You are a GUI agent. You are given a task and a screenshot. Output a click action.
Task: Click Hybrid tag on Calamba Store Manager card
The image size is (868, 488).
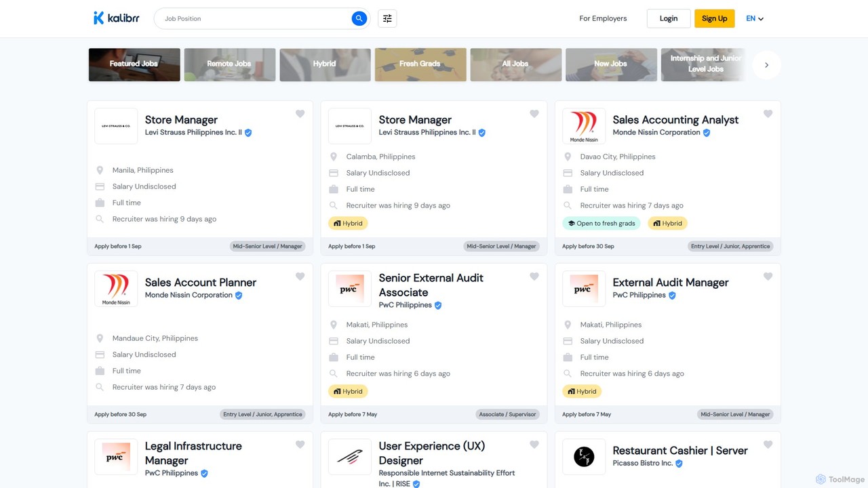pos(349,223)
